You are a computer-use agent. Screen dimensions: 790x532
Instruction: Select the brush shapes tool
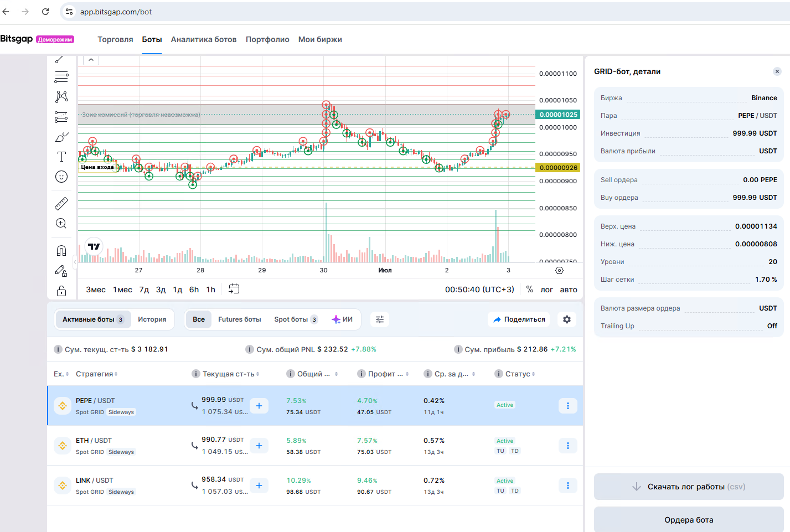(x=61, y=137)
